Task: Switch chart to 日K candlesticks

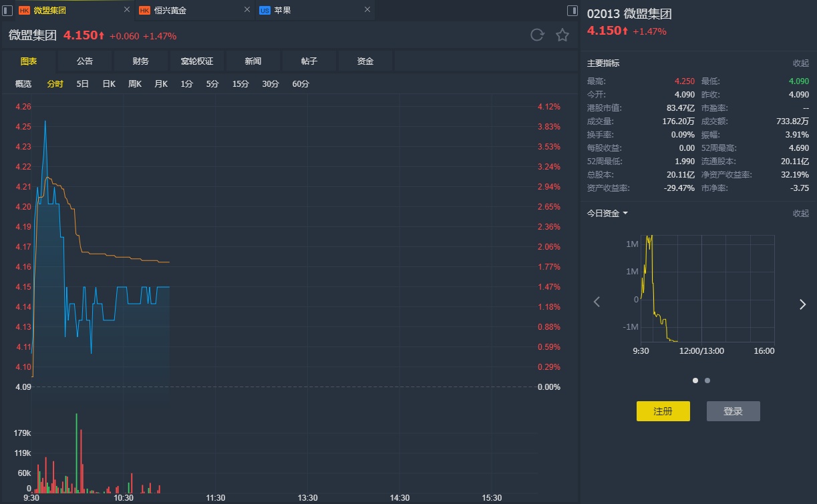Action: 109,84
